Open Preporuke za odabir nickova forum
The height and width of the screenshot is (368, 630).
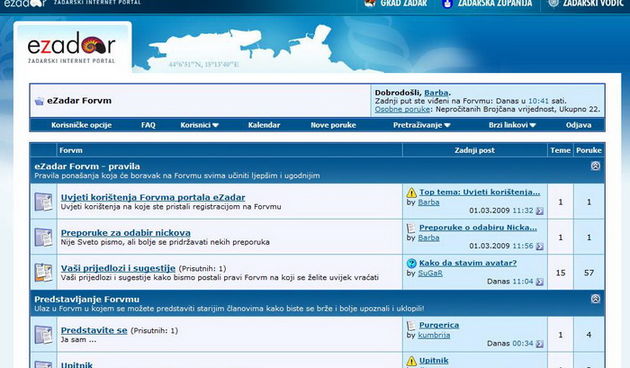(x=126, y=233)
